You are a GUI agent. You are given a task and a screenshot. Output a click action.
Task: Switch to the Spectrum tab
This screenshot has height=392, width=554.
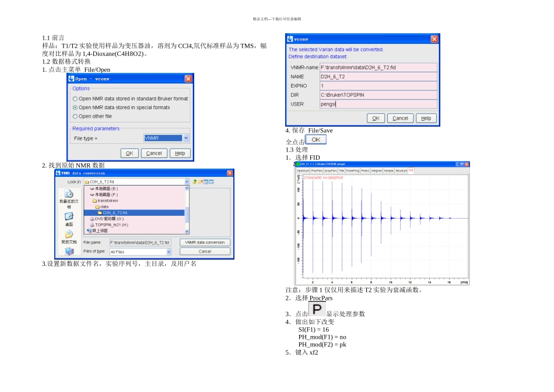click(303, 170)
